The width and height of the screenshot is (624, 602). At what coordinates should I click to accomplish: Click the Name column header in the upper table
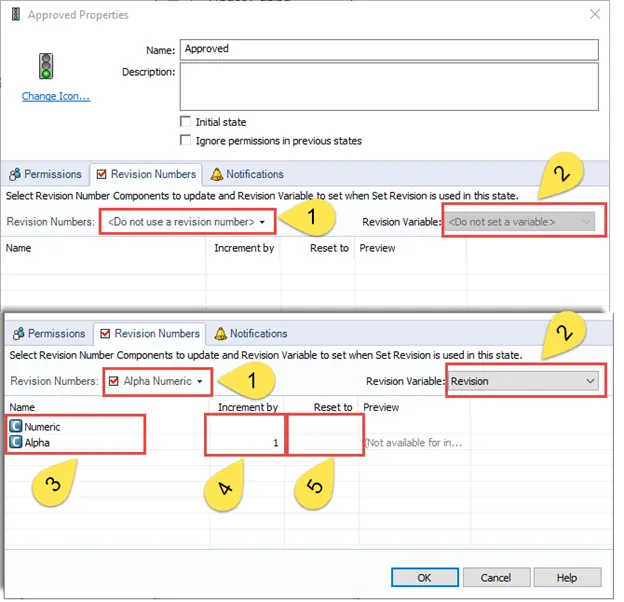pos(18,248)
